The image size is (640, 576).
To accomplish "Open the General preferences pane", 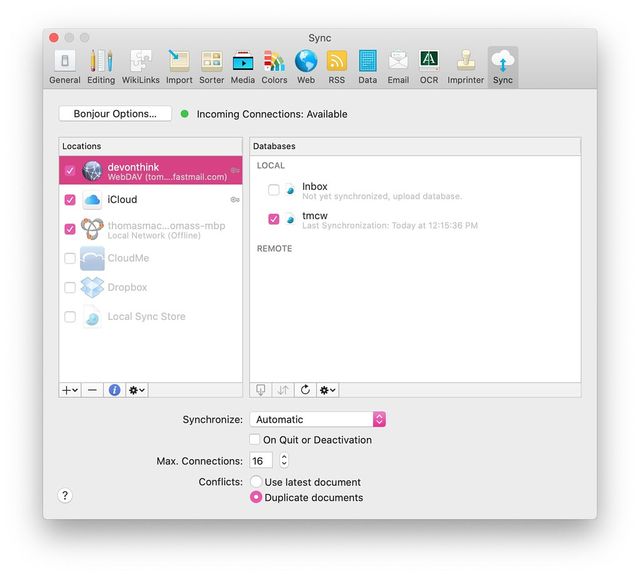I will click(64, 67).
